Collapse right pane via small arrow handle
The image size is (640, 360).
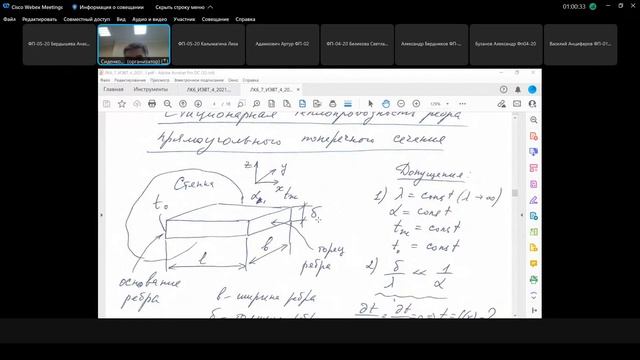click(x=522, y=215)
